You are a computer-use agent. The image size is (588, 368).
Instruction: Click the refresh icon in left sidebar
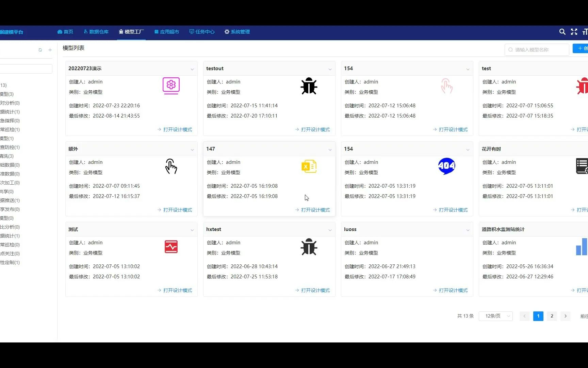(x=40, y=50)
